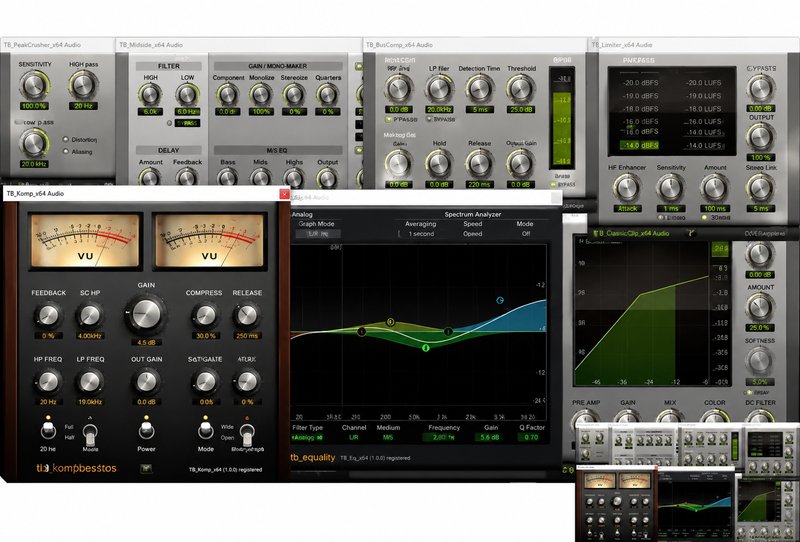The width and height of the screenshot is (800, 542).
Task: Select Aliasing option in TB_PeakCrusher
Action: click(66, 152)
